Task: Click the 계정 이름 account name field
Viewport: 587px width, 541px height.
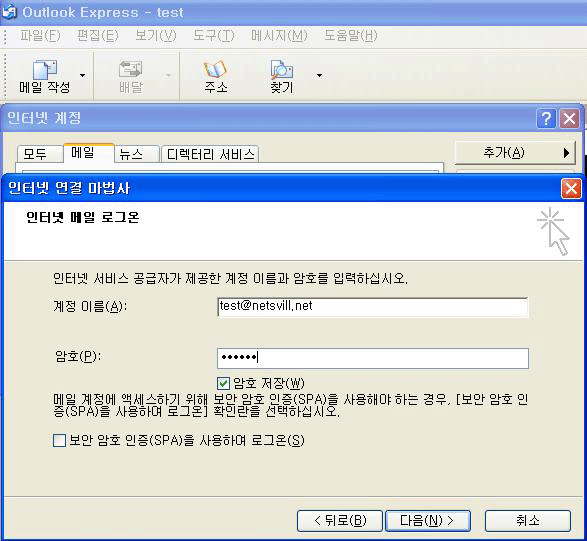Action: pyautogui.click(x=372, y=307)
